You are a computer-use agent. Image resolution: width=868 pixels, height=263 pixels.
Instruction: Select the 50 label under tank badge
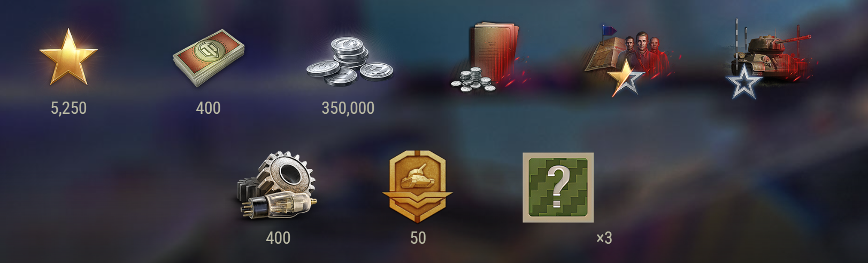click(418, 238)
